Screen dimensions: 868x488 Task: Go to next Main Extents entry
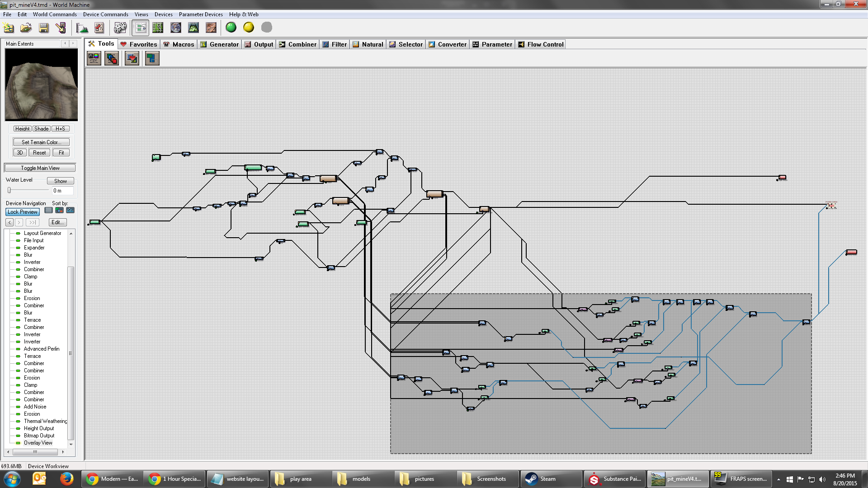click(73, 44)
